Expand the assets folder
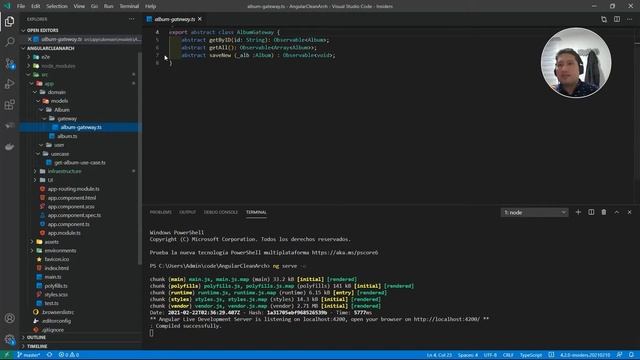The image size is (640, 360). click(x=51, y=242)
